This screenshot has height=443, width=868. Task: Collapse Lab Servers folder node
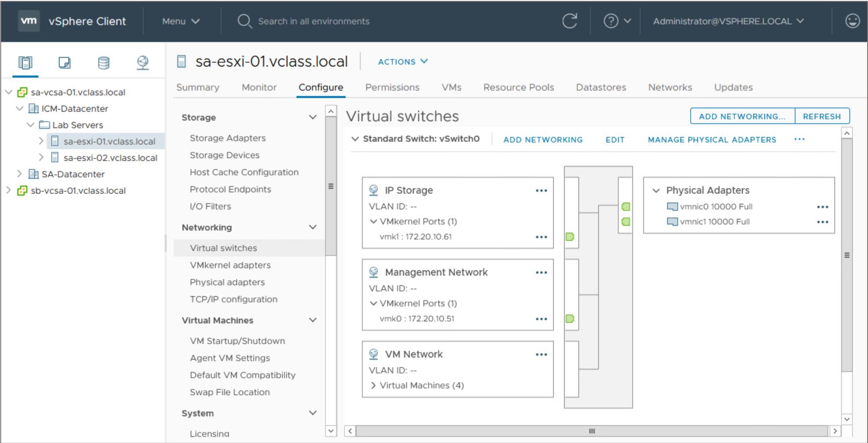(30, 125)
